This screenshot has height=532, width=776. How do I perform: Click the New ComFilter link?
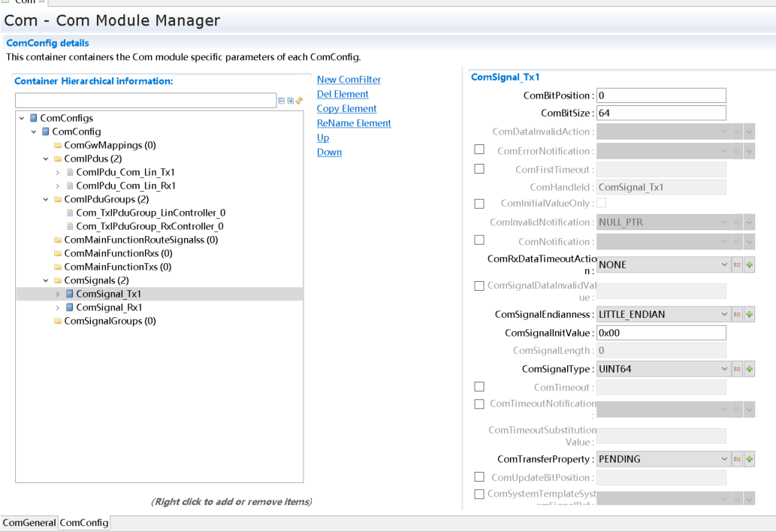(349, 80)
